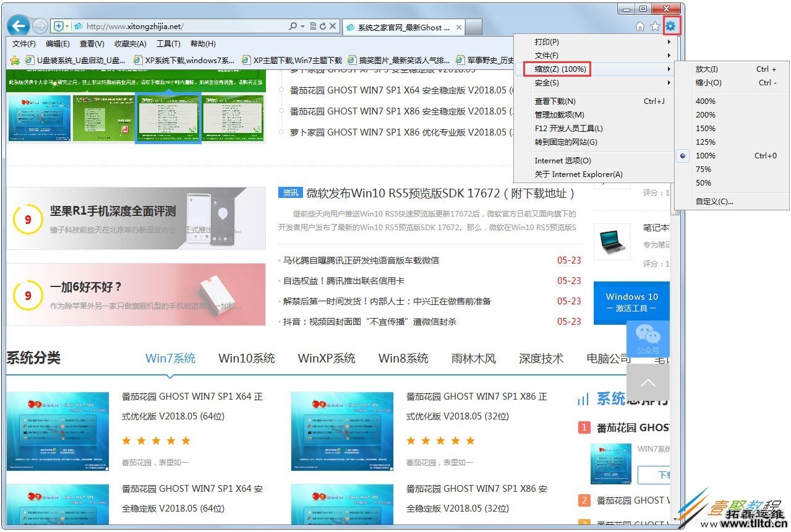Image resolution: width=791 pixels, height=532 pixels.
Task: Open the home page with the house icon
Action: pyautogui.click(x=641, y=27)
